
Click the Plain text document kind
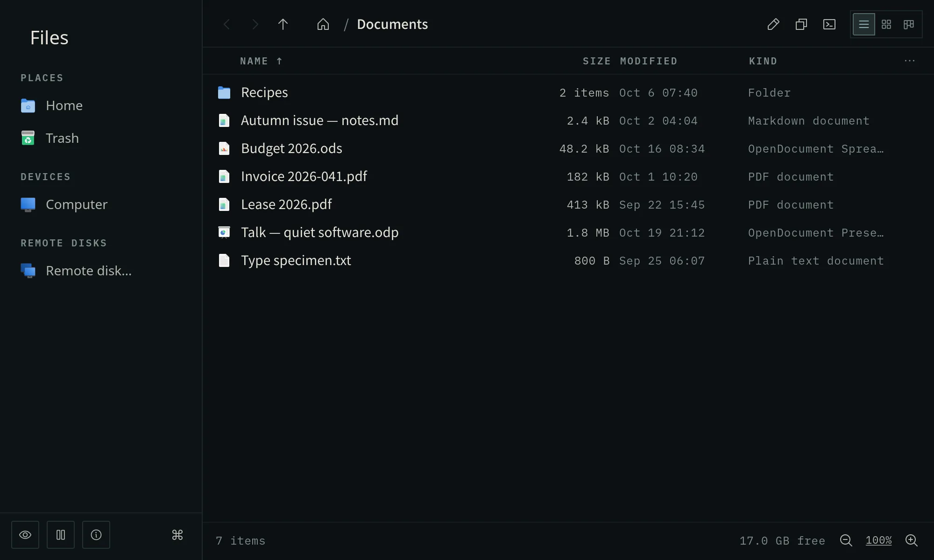[x=816, y=261]
